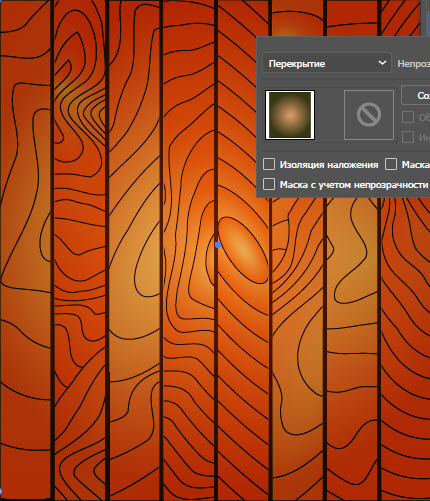
Task: Toggle the dimmed Об… clip checkbox
Action: click(408, 117)
